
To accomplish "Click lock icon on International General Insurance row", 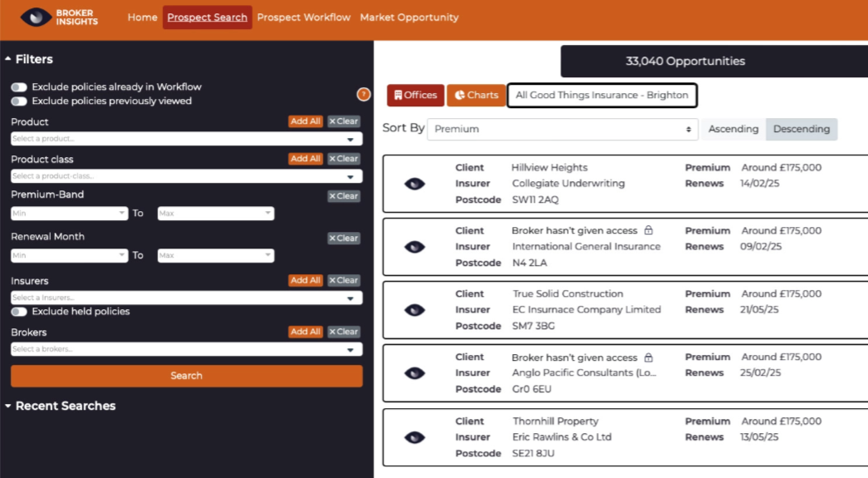I will point(648,230).
